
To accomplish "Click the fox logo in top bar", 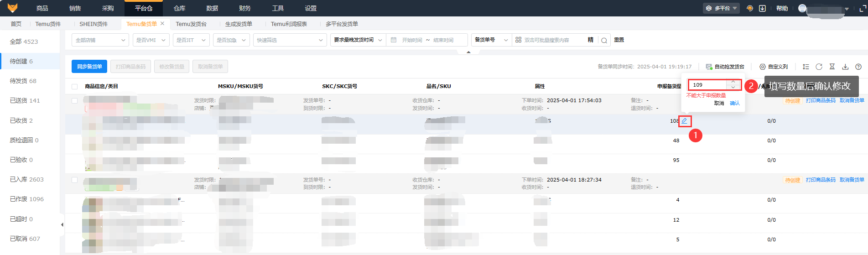I will (12, 8).
